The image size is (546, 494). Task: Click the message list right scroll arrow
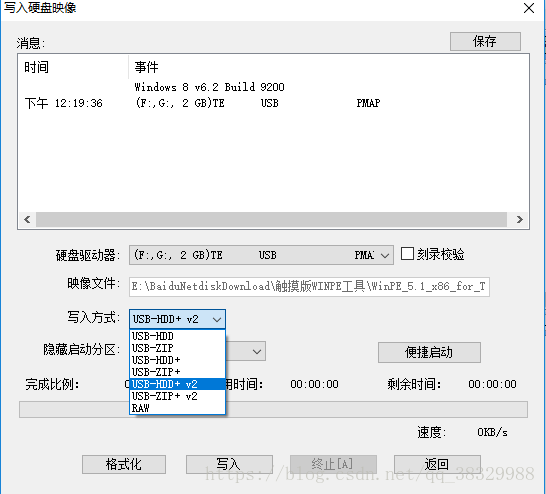(x=520, y=220)
